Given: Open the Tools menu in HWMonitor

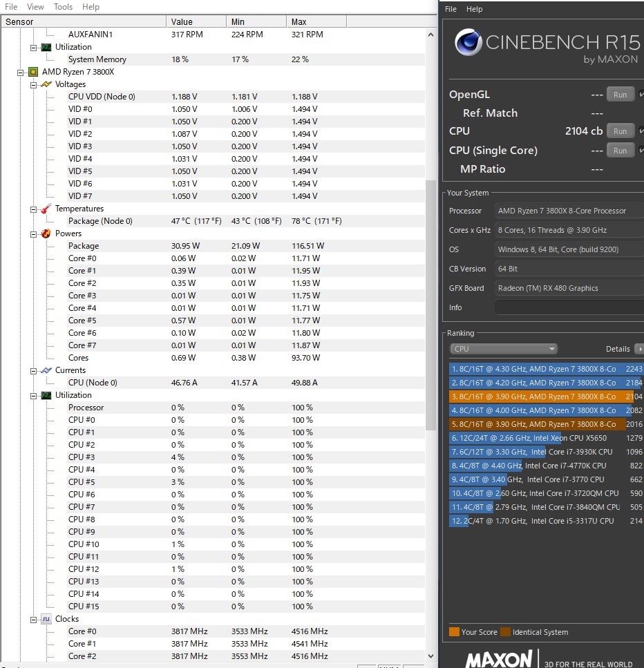Looking at the screenshot, I should [x=63, y=7].
